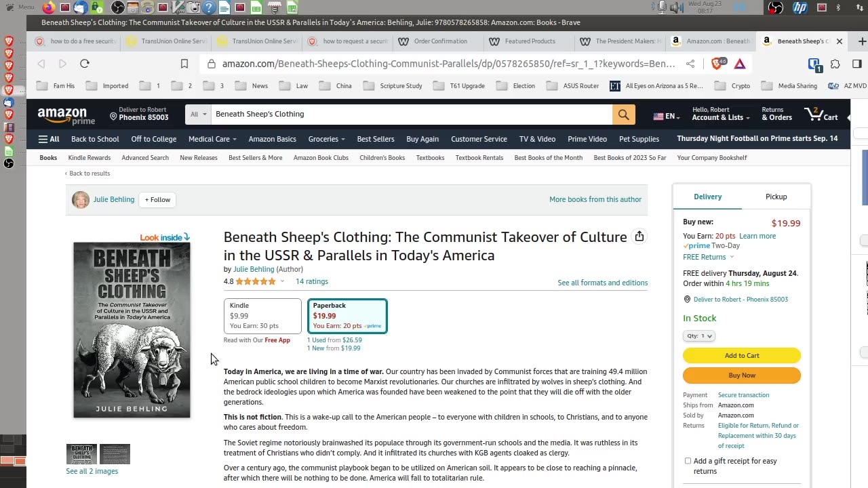Viewport: 868px width, 488px height.
Task: Open the All hamburger menu
Action: pos(49,139)
